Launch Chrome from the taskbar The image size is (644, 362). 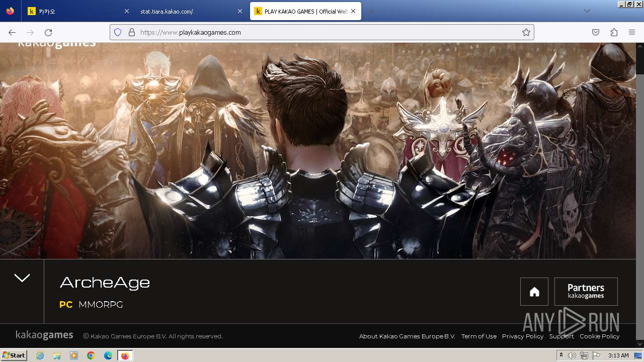[x=91, y=355]
